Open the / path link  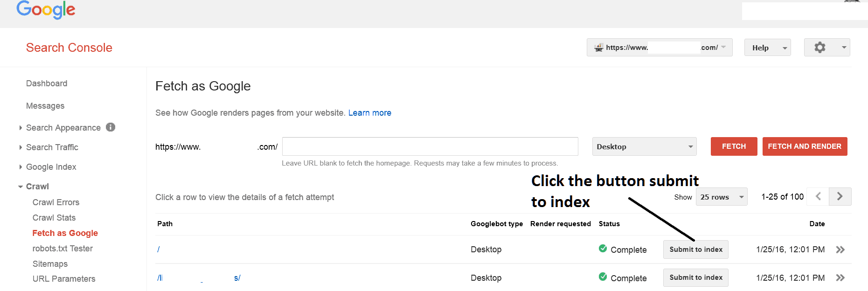click(x=159, y=249)
